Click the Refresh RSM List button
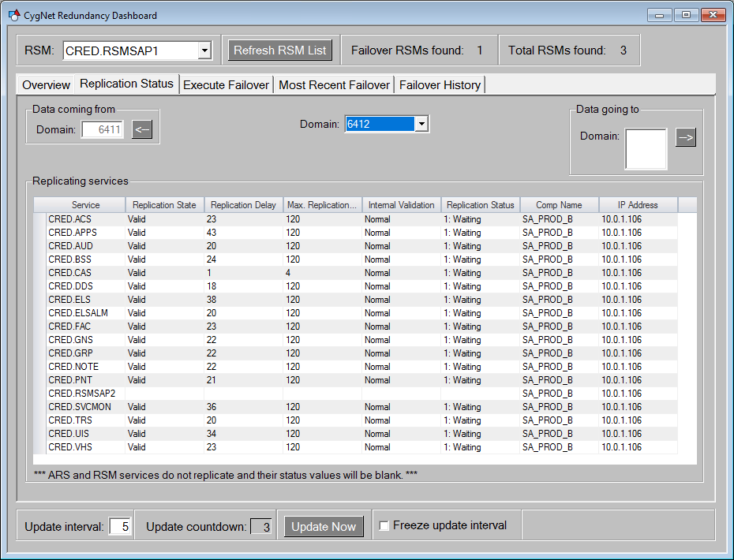Screen dimensions: 734x560 280,50
